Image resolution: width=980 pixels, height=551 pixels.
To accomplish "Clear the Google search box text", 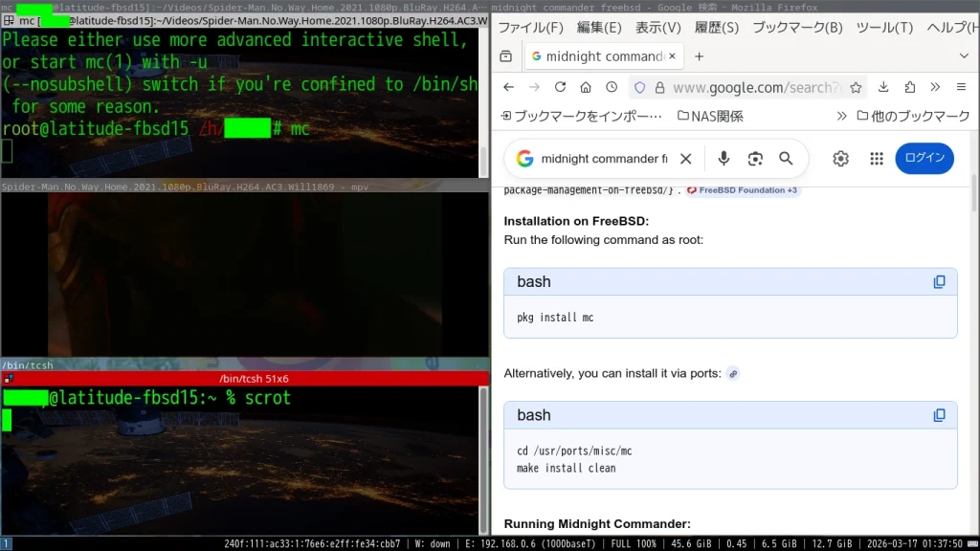I will click(x=685, y=159).
